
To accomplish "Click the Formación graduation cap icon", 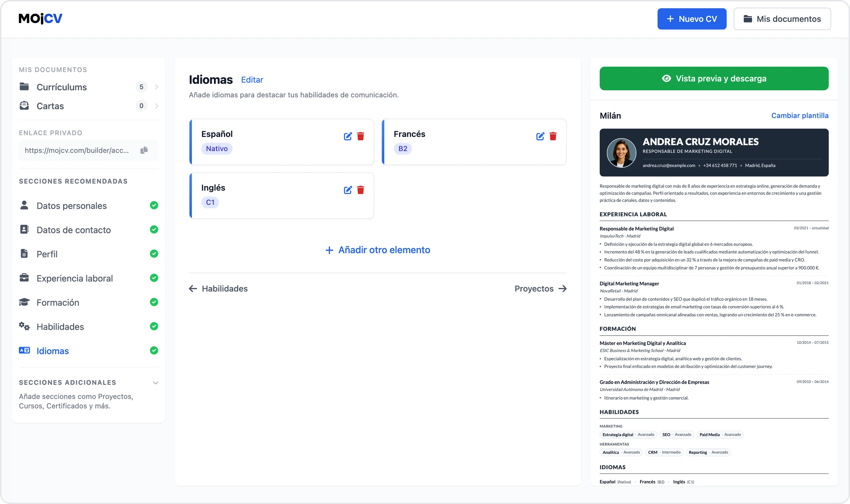I will pyautogui.click(x=24, y=302).
